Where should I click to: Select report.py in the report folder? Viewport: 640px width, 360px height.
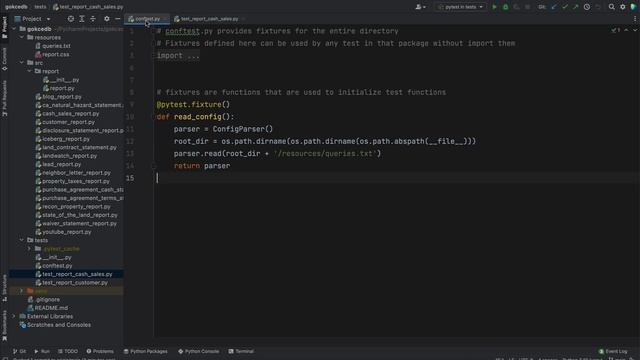(x=58, y=88)
